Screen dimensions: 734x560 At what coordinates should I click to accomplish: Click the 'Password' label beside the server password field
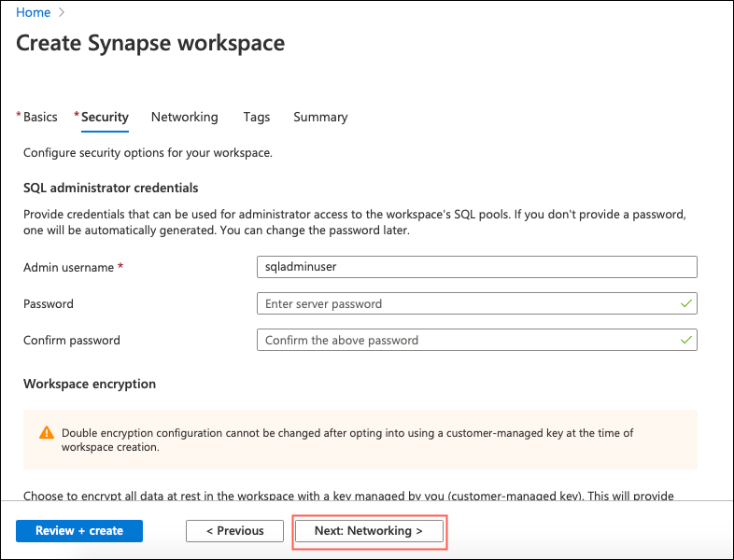(x=49, y=304)
